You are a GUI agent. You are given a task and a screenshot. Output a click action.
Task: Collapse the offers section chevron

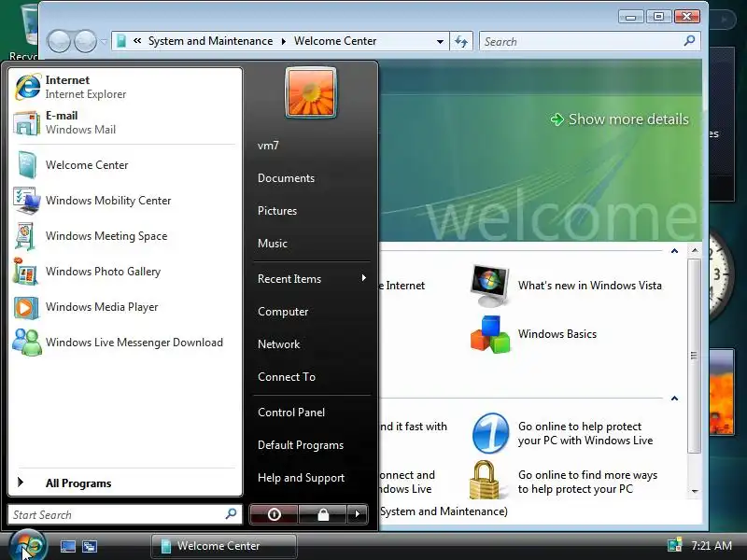coord(674,399)
